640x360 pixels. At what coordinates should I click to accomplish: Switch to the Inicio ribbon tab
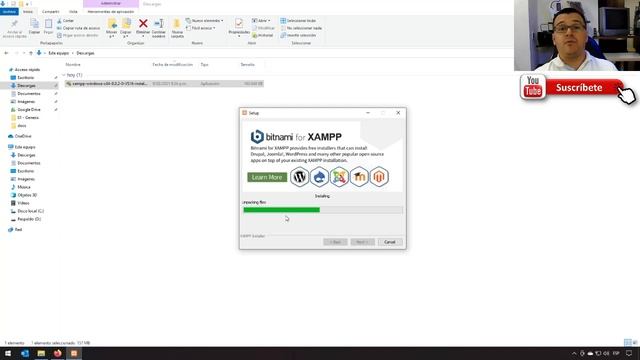point(28,12)
